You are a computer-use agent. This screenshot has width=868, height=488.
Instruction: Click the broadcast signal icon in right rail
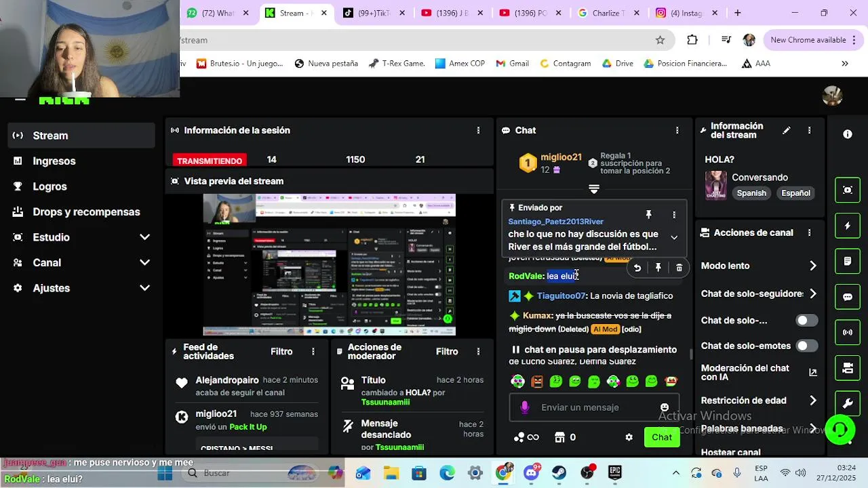click(x=848, y=332)
